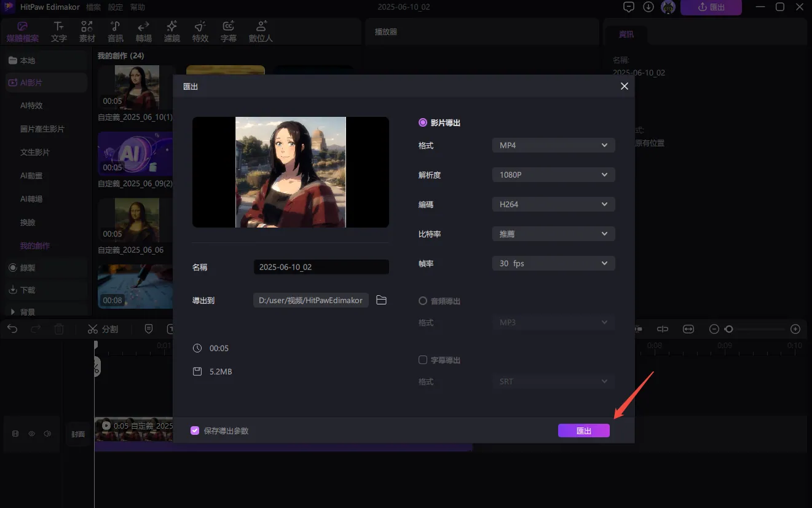Select AI特效 in the sidebar

(x=31, y=105)
